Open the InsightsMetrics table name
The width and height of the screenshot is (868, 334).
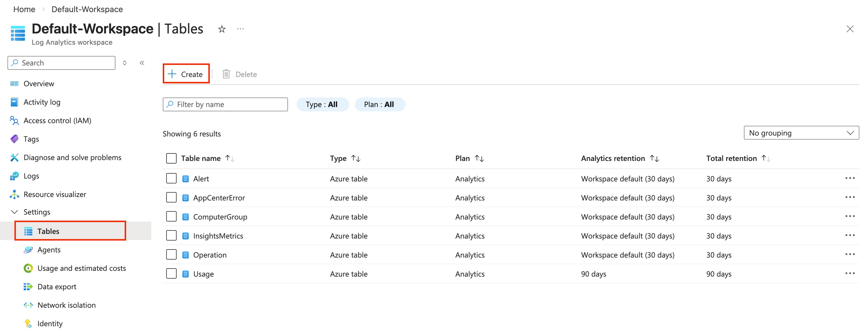pos(218,236)
